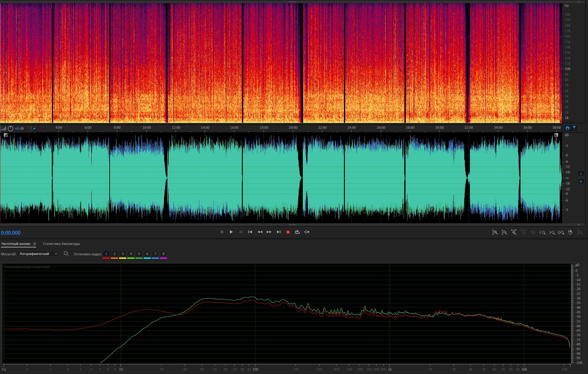Select frame hold button 5

pos(139,254)
